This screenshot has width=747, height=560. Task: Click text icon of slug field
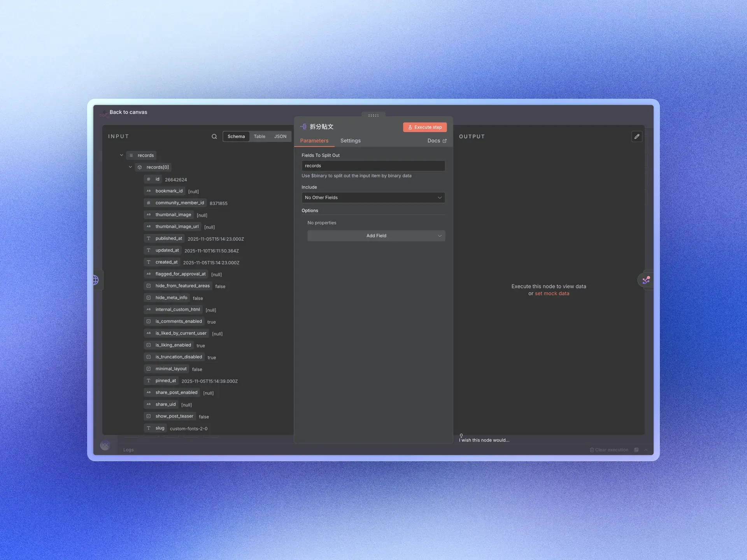(148, 428)
